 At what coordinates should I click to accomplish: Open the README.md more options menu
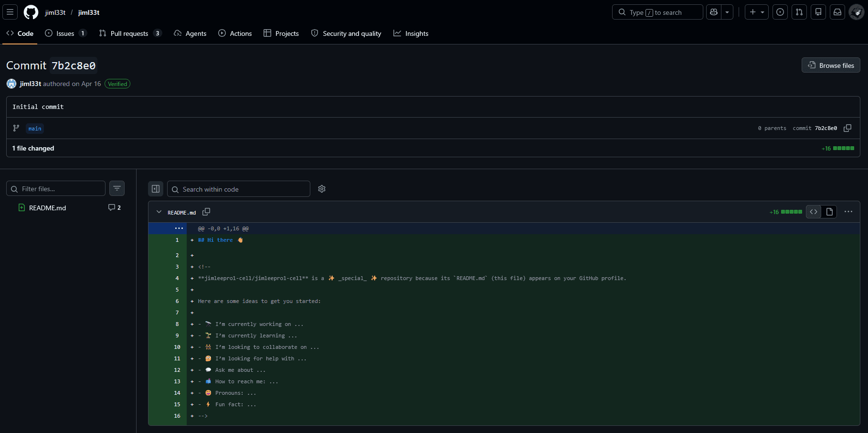point(848,212)
